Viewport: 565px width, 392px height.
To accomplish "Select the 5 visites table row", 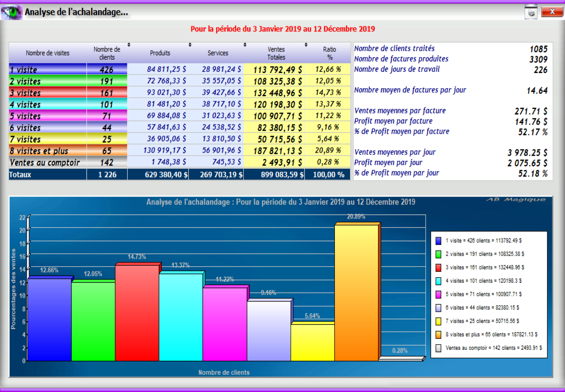I will 47,116.
